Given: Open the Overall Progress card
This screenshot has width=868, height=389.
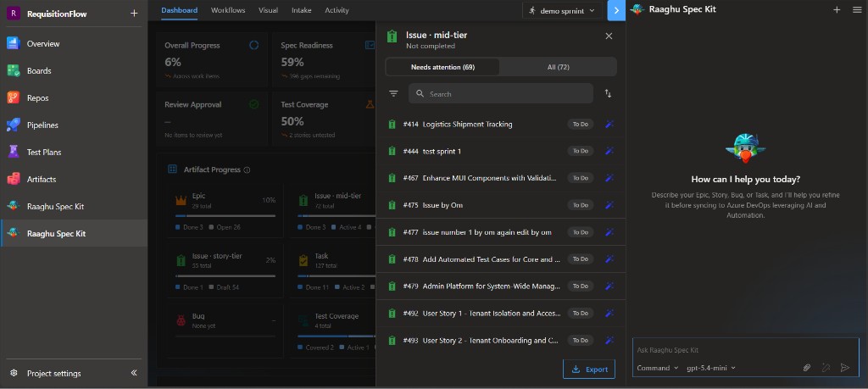Looking at the screenshot, I should (x=212, y=60).
